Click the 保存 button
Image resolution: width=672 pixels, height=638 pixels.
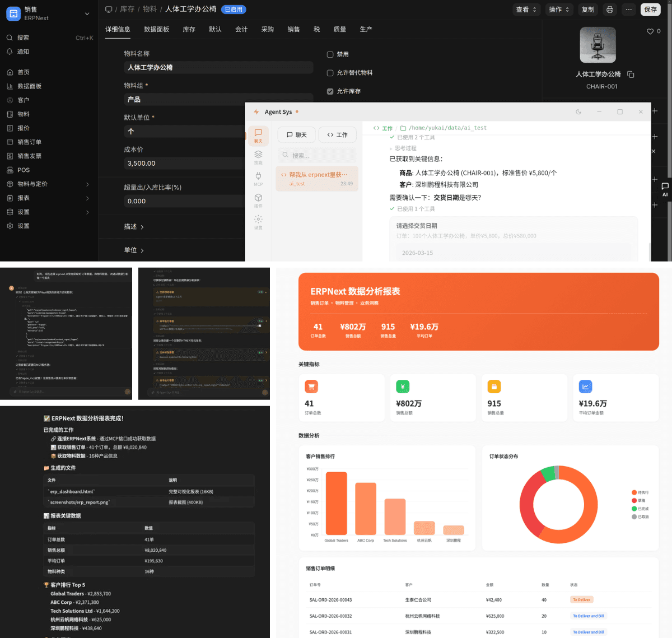(x=650, y=10)
